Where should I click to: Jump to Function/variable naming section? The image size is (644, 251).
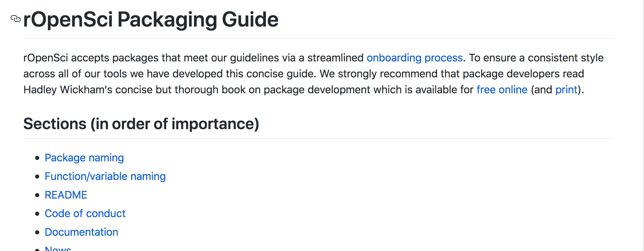(x=105, y=176)
